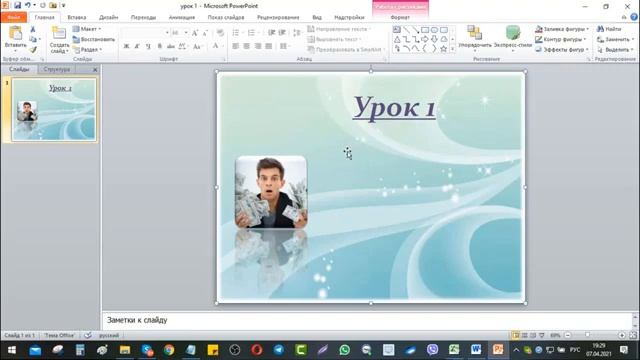Image resolution: width=640 pixels, height=360 pixels.
Task: Select the right arrow shape in gallery
Action: click(x=425, y=39)
